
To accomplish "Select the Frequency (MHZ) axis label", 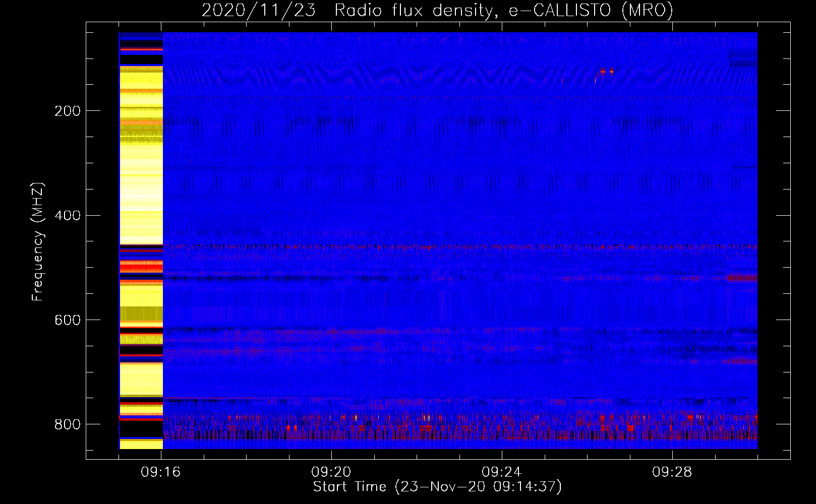I will pyautogui.click(x=38, y=242).
